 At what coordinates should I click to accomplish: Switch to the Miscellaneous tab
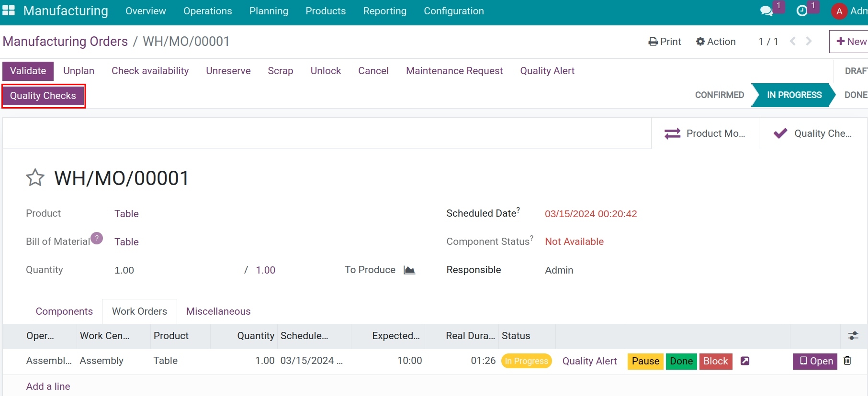point(218,311)
